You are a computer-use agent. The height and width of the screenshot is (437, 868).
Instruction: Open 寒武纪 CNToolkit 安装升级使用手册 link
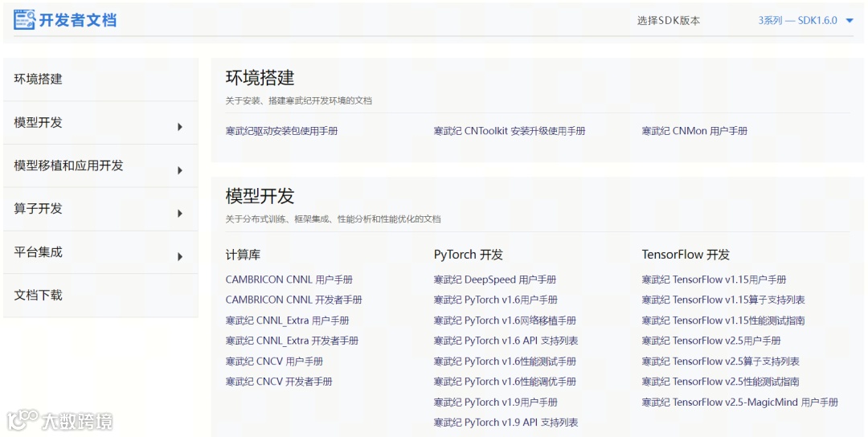(510, 131)
